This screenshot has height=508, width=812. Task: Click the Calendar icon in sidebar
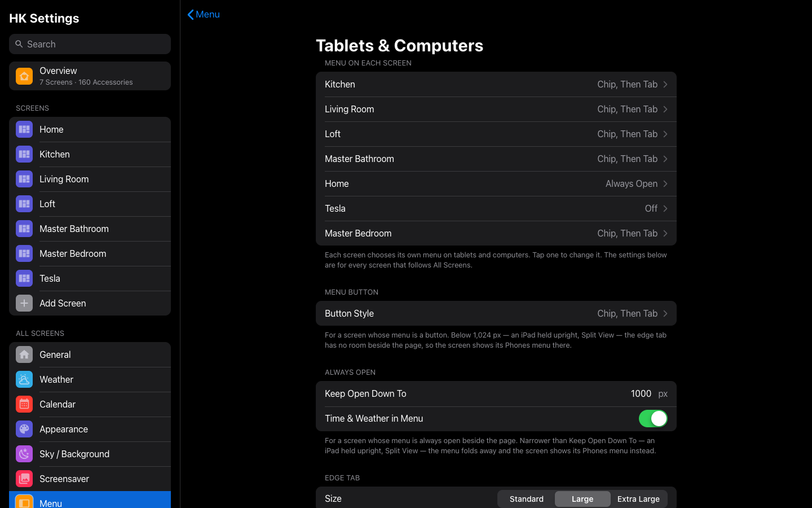(x=24, y=404)
